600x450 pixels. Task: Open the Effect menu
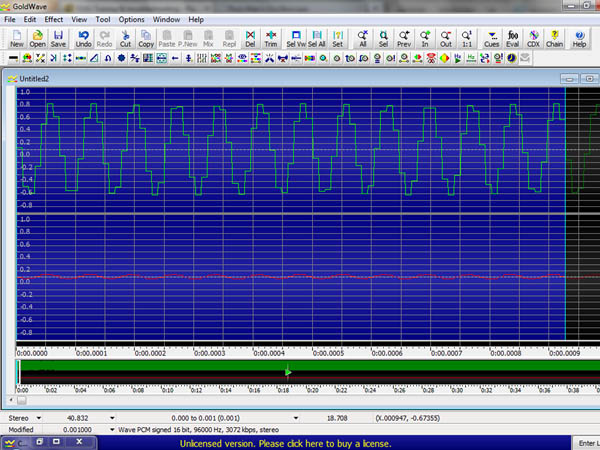pos(54,19)
